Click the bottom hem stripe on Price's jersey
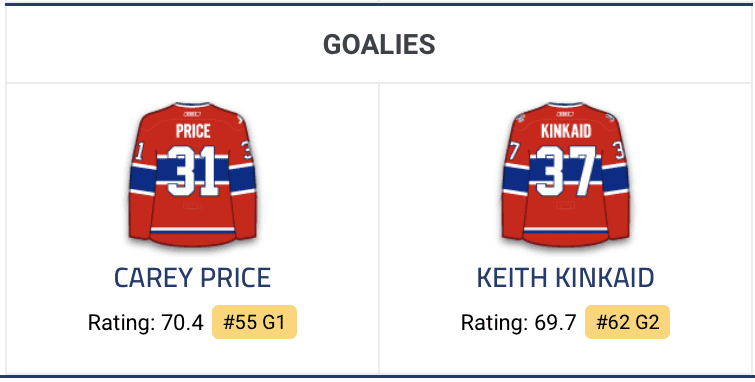The height and width of the screenshot is (382, 755). coord(192,230)
